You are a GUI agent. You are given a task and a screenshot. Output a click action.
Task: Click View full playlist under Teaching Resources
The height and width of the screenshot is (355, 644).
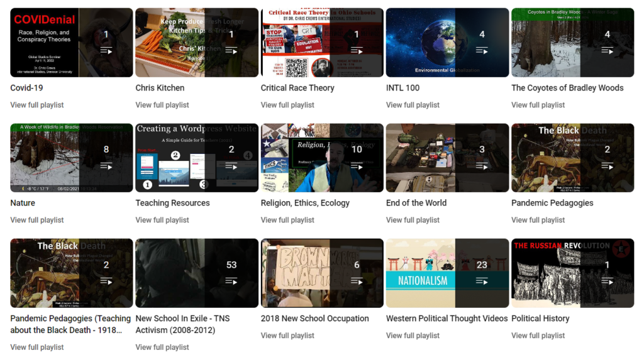(x=162, y=220)
